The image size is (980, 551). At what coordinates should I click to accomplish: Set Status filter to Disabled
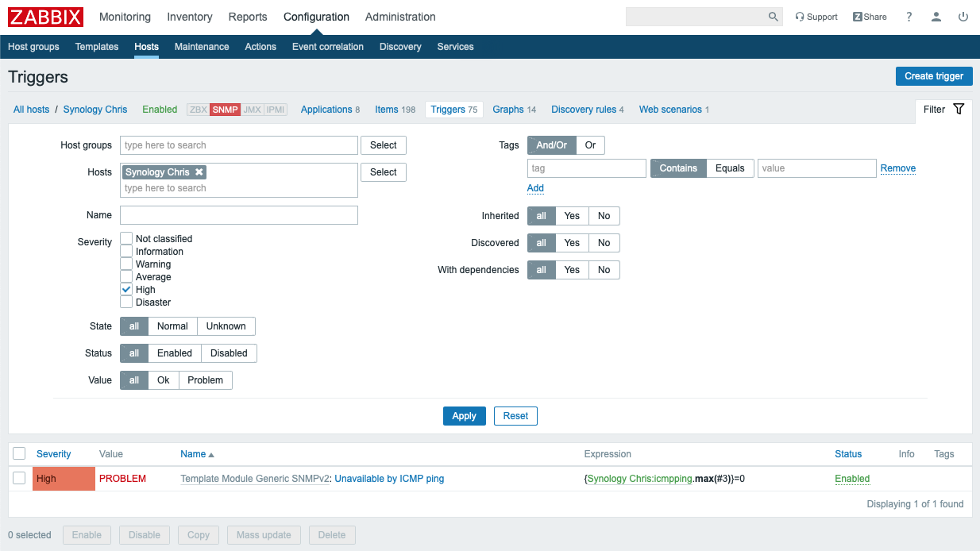pyautogui.click(x=229, y=353)
